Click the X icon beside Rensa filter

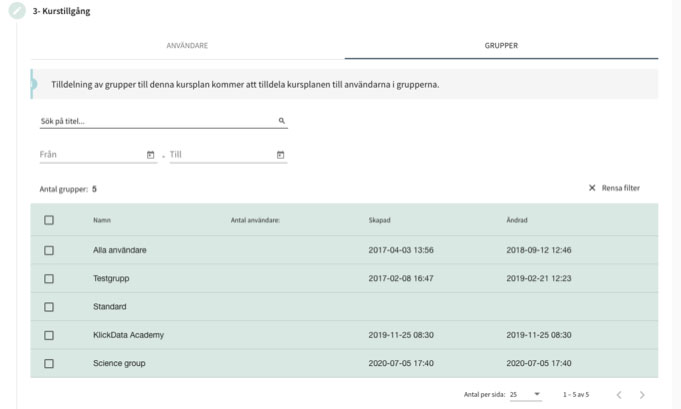click(592, 188)
